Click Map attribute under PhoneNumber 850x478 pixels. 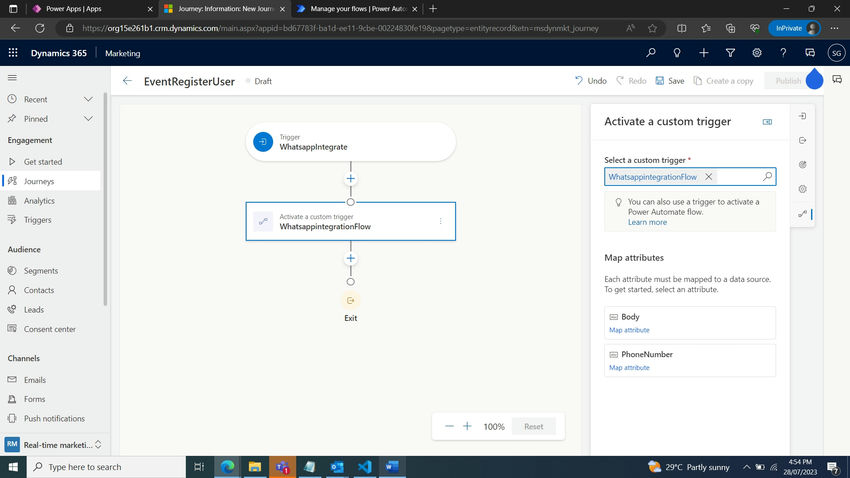coord(629,367)
